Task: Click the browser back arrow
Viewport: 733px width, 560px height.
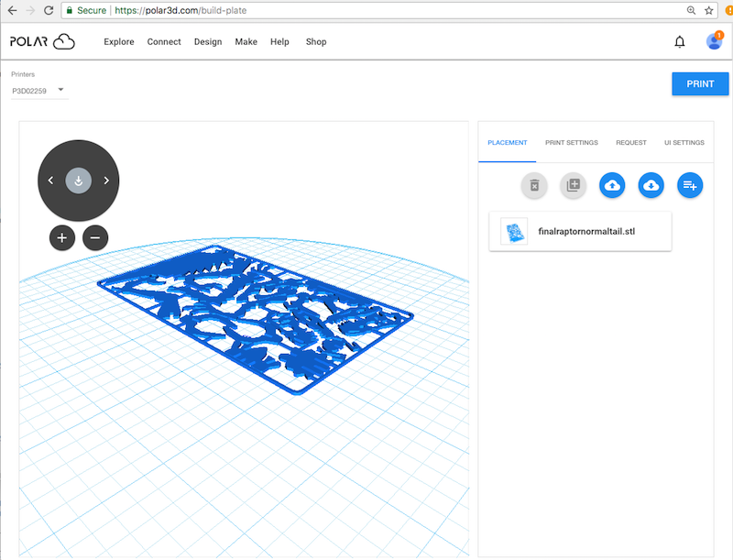Action: tap(12, 10)
